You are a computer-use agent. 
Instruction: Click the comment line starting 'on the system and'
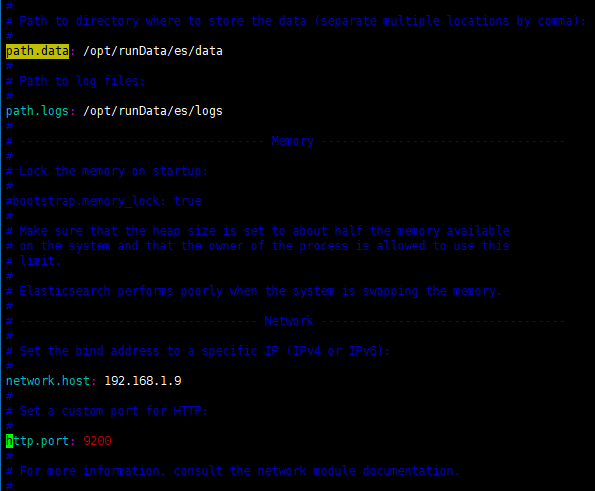click(258, 246)
